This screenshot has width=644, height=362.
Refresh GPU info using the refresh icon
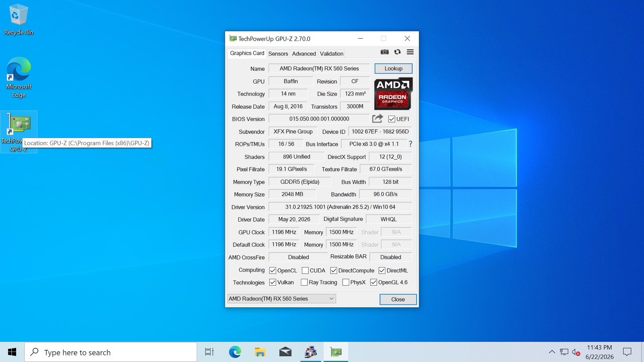click(x=397, y=52)
